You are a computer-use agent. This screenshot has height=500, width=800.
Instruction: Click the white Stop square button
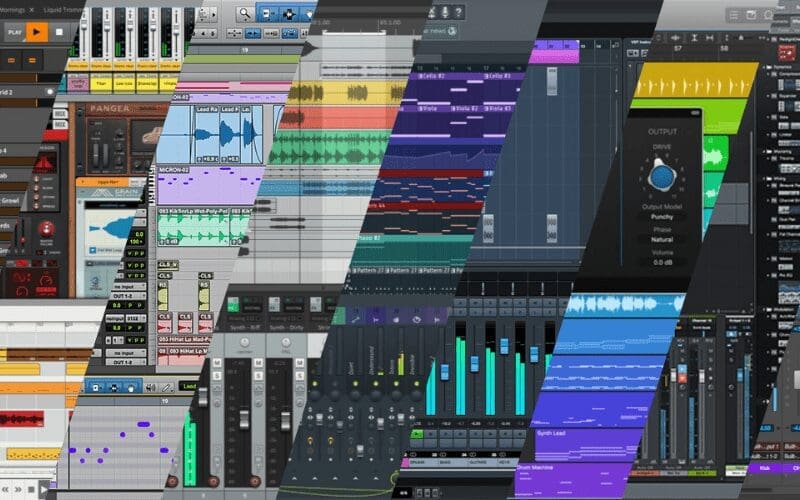point(60,31)
